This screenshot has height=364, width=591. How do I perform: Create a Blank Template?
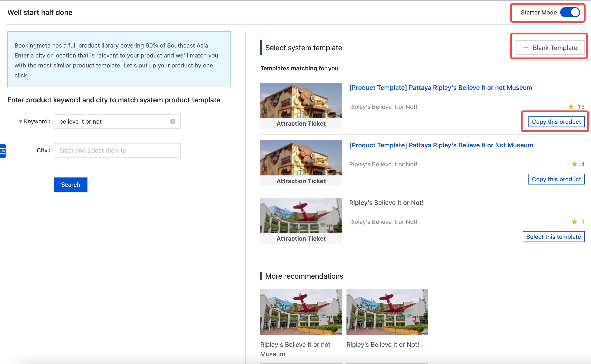click(550, 48)
